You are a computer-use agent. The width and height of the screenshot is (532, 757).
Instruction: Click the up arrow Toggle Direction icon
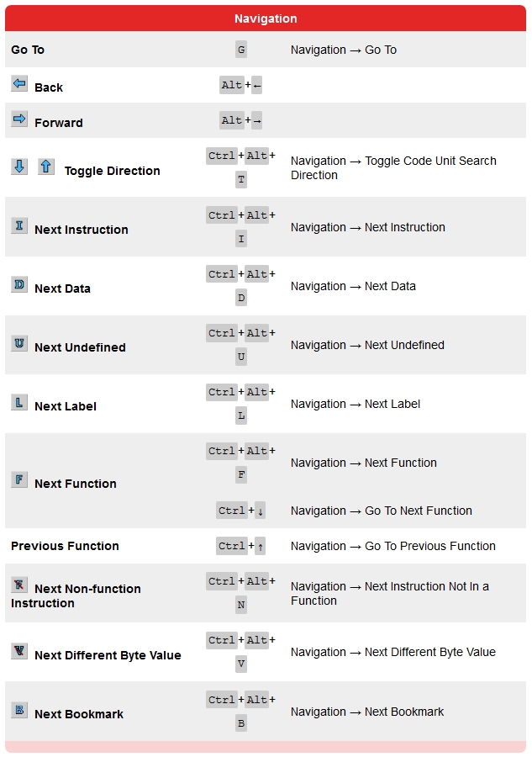coord(46,167)
